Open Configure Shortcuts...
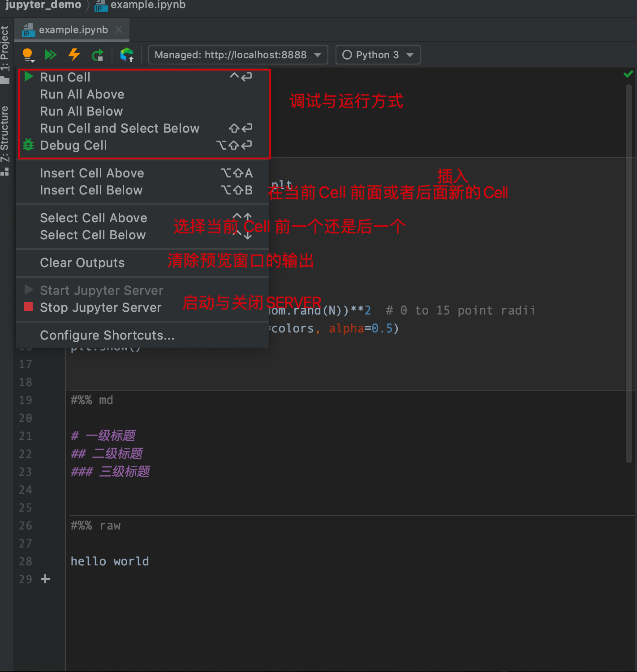 point(142,335)
